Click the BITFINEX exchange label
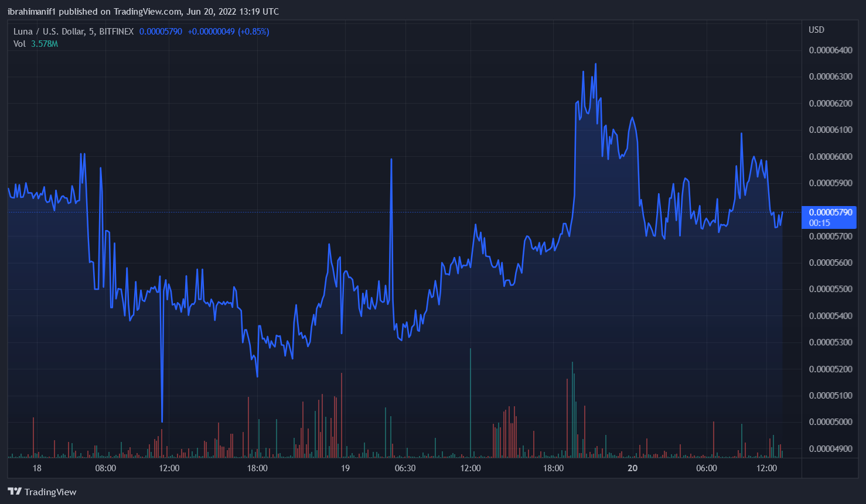 point(116,32)
